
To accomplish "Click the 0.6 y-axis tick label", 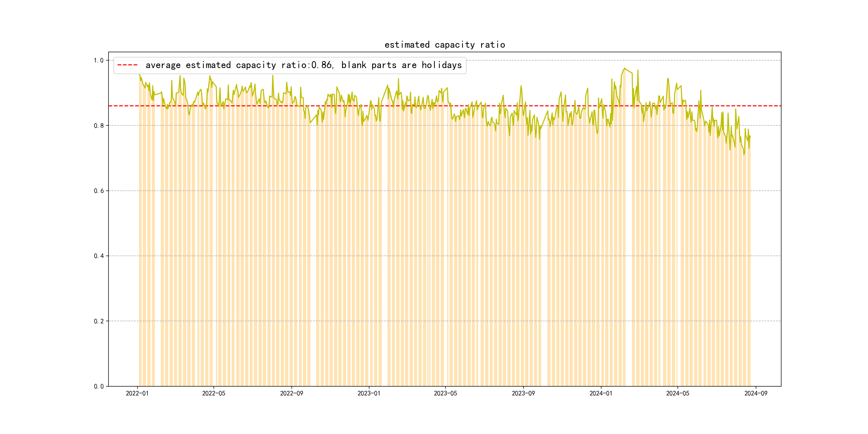I will click(x=98, y=191).
